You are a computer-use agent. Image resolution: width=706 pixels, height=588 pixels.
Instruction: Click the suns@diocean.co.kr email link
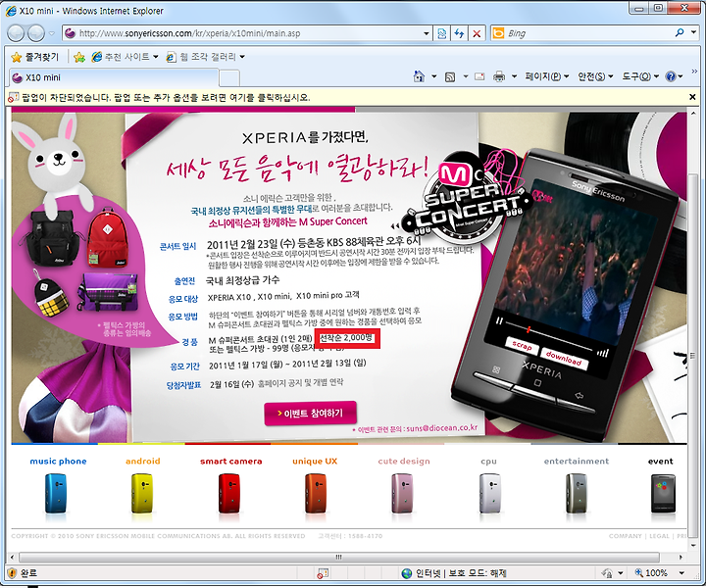click(441, 428)
